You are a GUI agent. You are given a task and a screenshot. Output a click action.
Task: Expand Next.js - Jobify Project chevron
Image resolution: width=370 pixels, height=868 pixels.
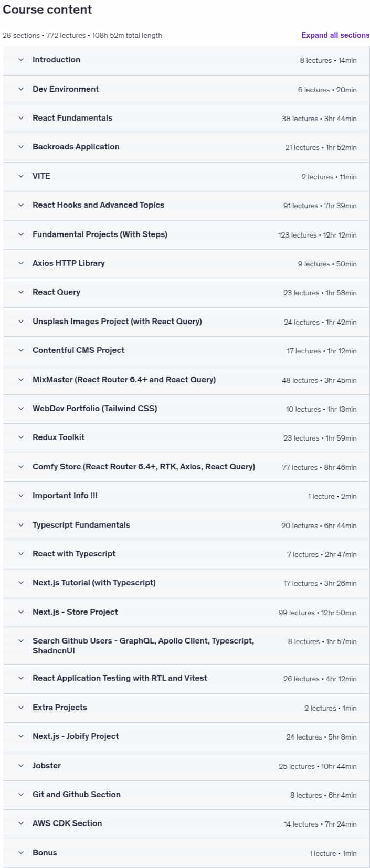[x=21, y=736]
